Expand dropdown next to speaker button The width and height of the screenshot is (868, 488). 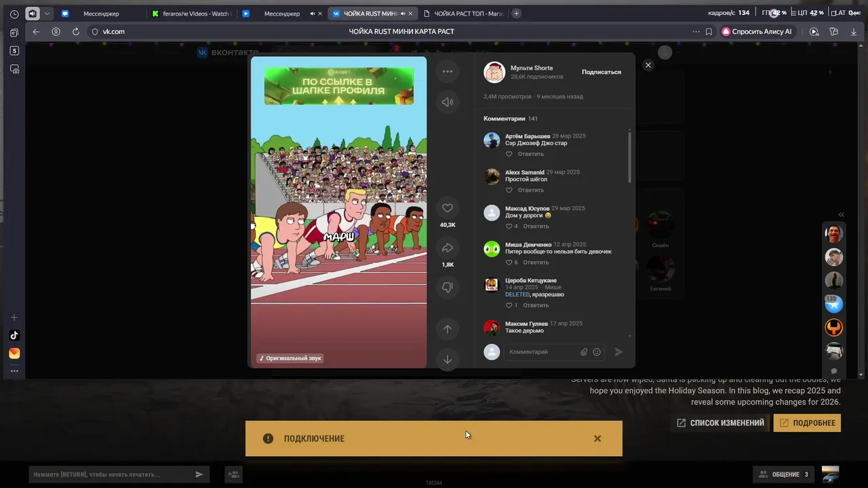[47, 14]
